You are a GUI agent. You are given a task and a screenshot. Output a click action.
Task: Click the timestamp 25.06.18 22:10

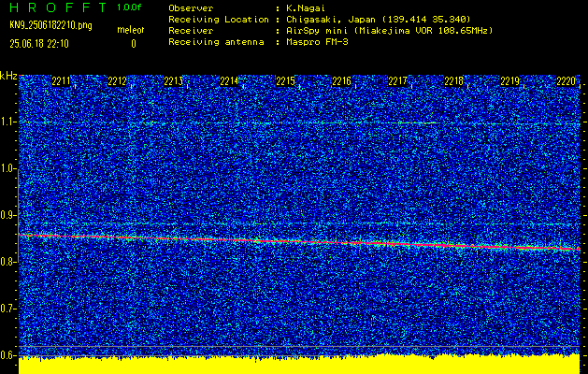click(39, 44)
